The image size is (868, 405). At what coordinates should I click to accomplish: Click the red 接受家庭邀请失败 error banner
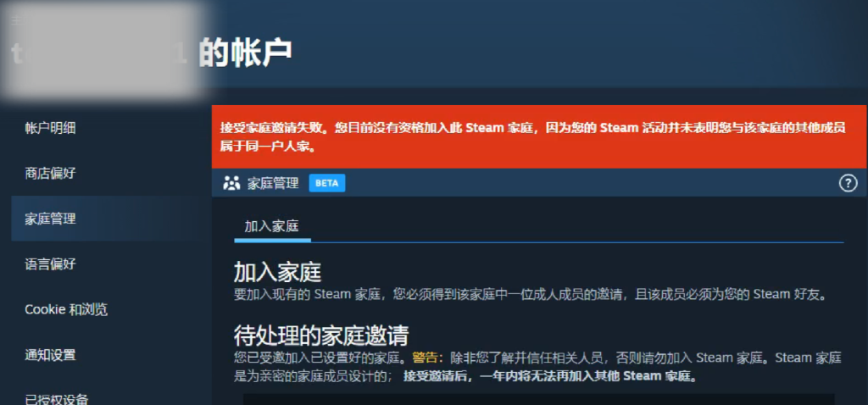pos(538,136)
